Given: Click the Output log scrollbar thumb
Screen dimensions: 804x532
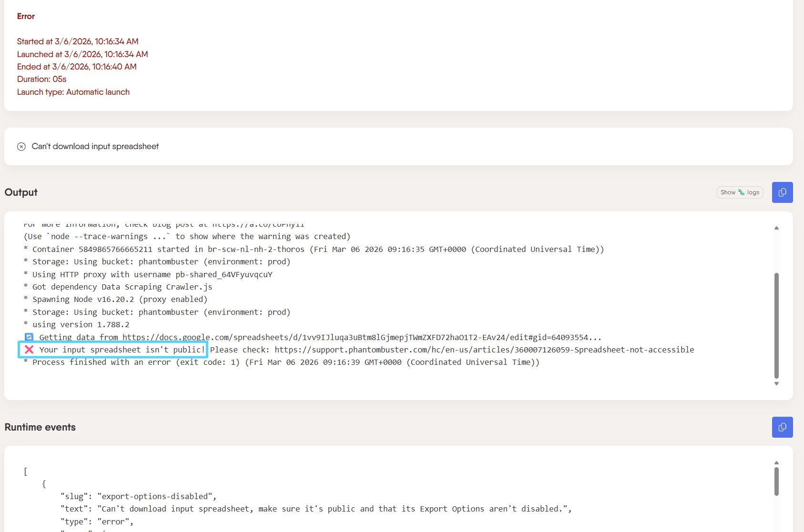Looking at the screenshot, I should click(x=776, y=325).
